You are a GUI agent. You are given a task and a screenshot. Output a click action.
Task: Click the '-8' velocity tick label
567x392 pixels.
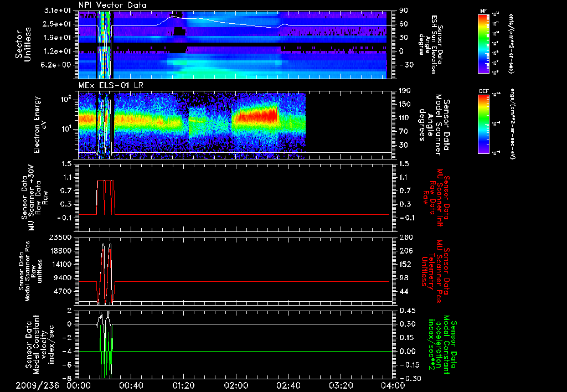[x=67, y=379]
